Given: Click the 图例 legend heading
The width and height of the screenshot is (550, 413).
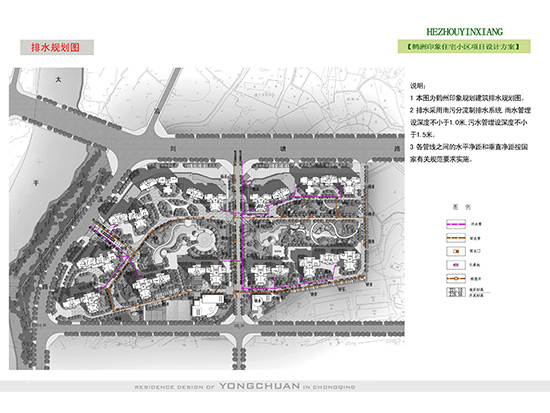Looking at the screenshot, I should coord(461,207).
